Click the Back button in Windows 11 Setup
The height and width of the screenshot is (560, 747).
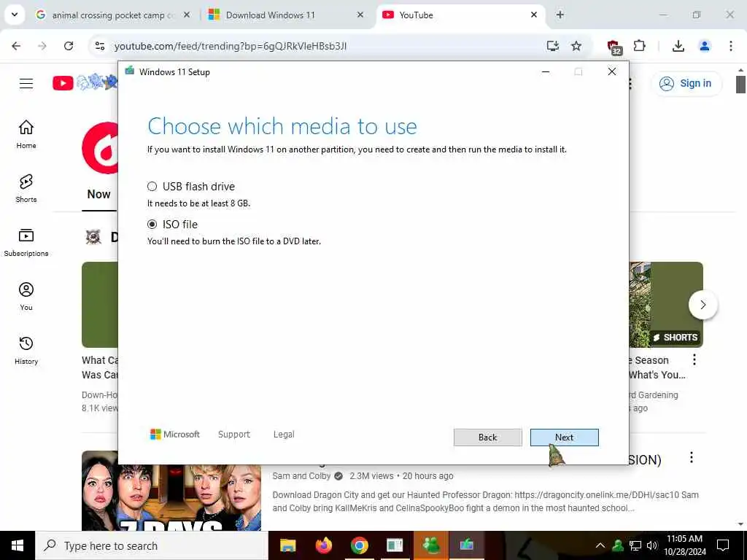(x=487, y=437)
